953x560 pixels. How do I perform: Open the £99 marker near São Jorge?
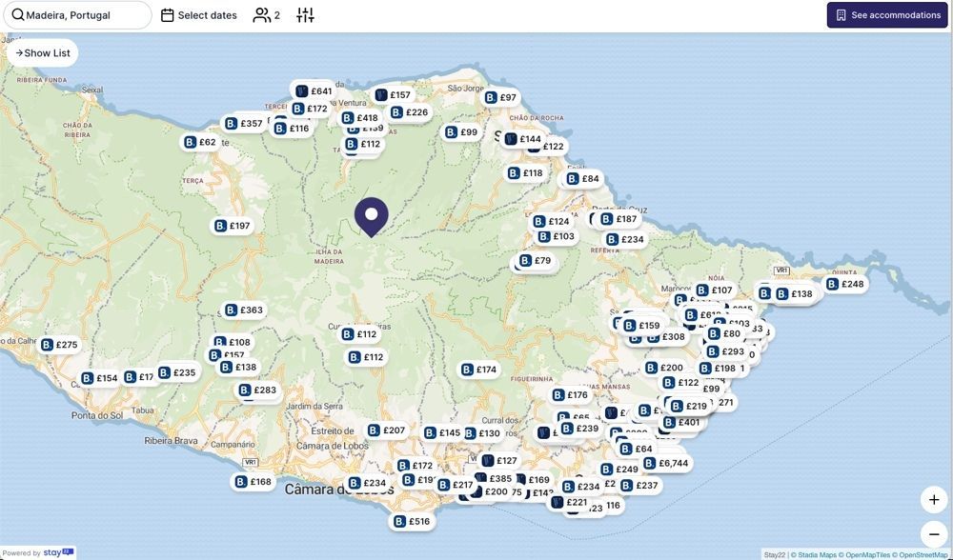(461, 131)
